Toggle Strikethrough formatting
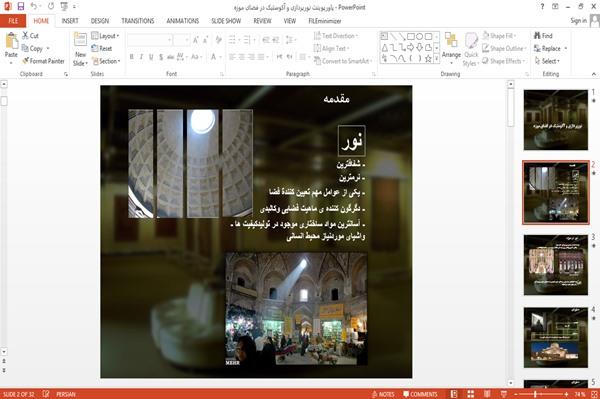 coord(170,57)
